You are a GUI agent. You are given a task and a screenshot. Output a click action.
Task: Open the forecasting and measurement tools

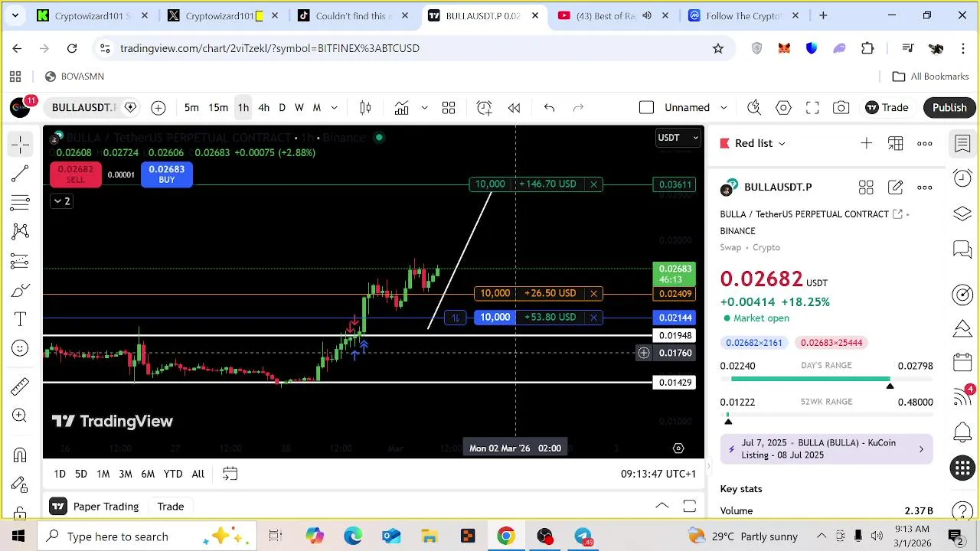click(21, 261)
